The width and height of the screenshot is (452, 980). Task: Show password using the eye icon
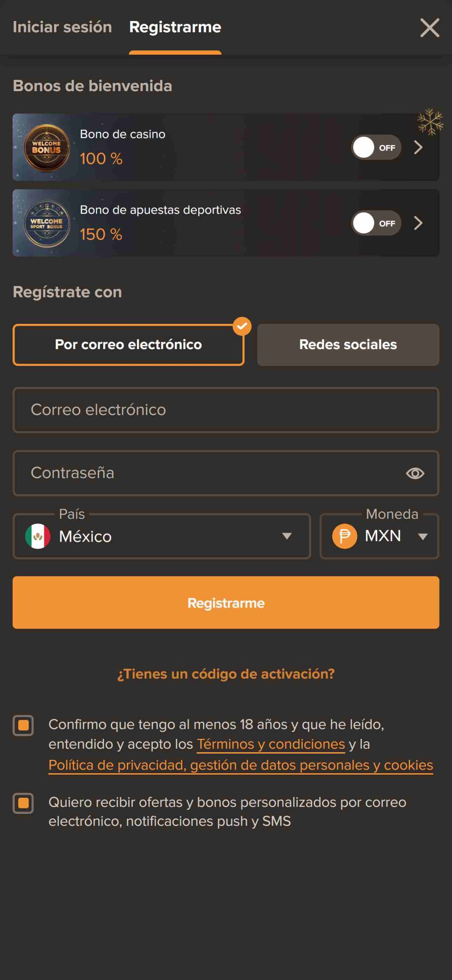(415, 474)
